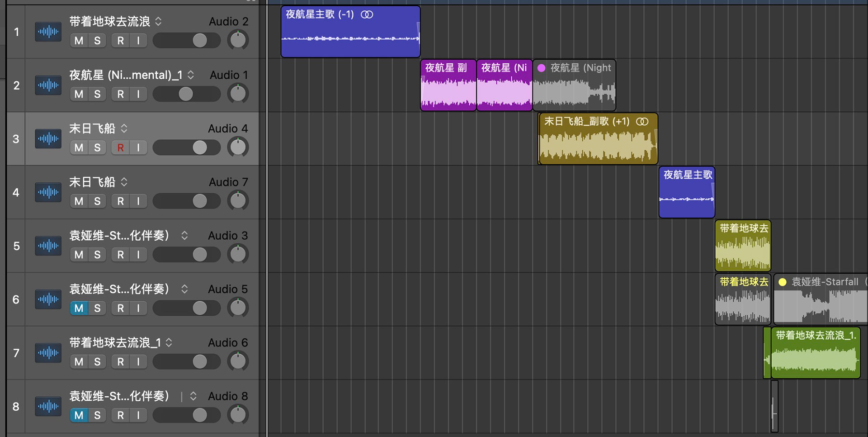Click pan knob on track 1
868x437 pixels.
[238, 40]
